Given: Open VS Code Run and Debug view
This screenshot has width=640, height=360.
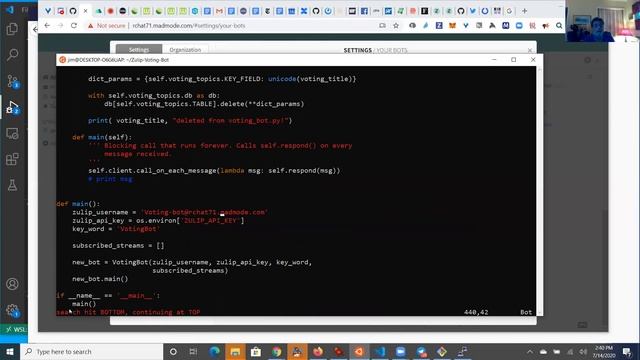Looking at the screenshot, I should pyautogui.click(x=12, y=107).
